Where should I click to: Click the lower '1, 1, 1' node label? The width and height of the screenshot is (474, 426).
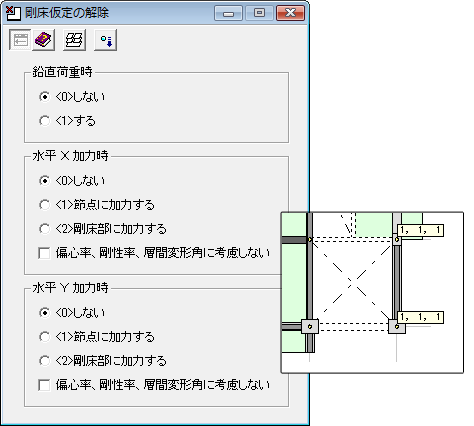point(420,317)
